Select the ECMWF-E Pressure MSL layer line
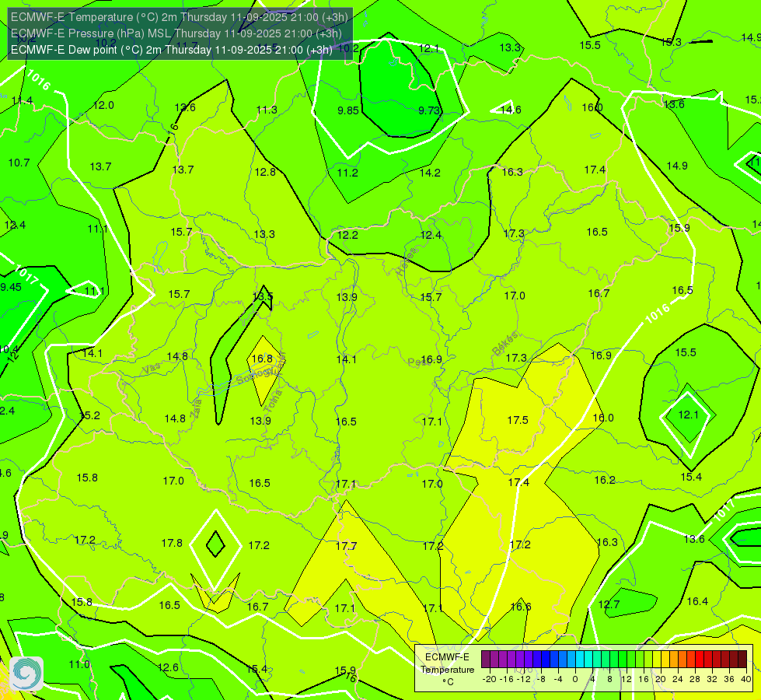The width and height of the screenshot is (761, 700). [x=176, y=33]
